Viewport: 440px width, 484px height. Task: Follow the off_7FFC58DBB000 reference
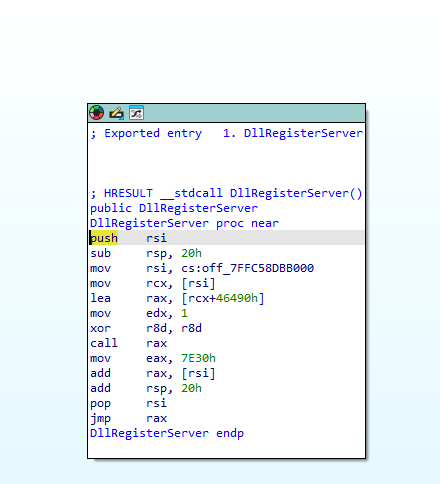click(x=258, y=268)
